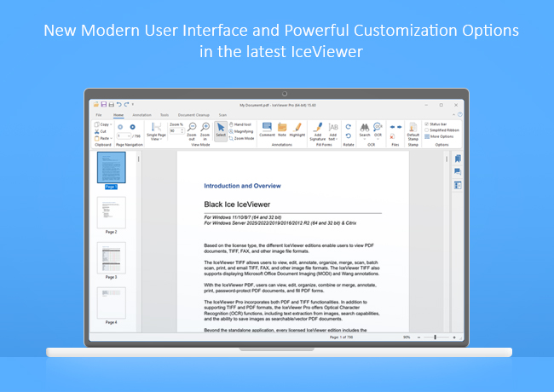
Task: Open the Paste dropdown arrow
Action: click(112, 138)
